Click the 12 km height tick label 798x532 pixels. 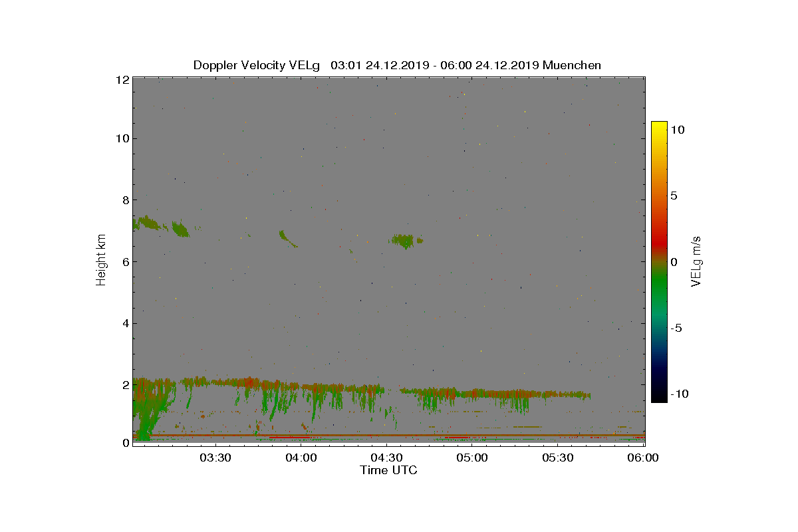[x=122, y=79]
